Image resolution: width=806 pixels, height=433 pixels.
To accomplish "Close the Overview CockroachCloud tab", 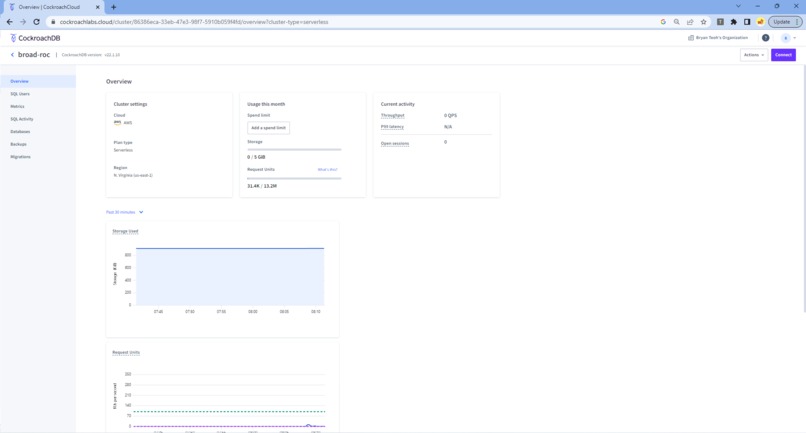I will [x=98, y=7].
